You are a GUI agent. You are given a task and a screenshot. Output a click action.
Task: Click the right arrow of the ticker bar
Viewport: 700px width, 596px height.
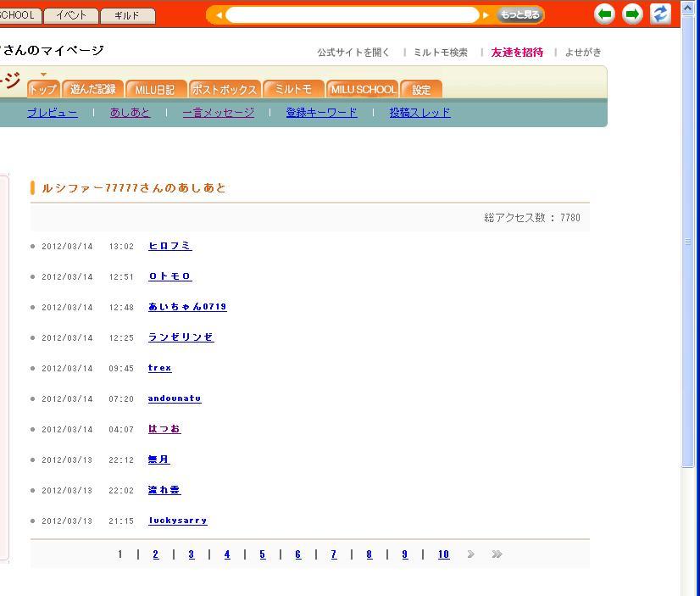tap(486, 15)
